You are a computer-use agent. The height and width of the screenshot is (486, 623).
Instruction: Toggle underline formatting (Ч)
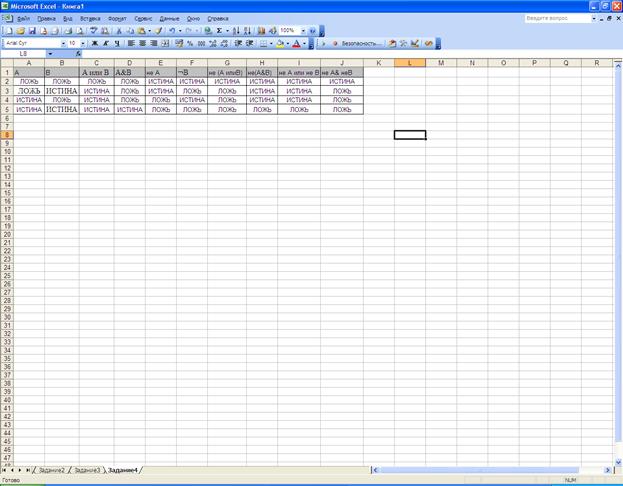117,43
